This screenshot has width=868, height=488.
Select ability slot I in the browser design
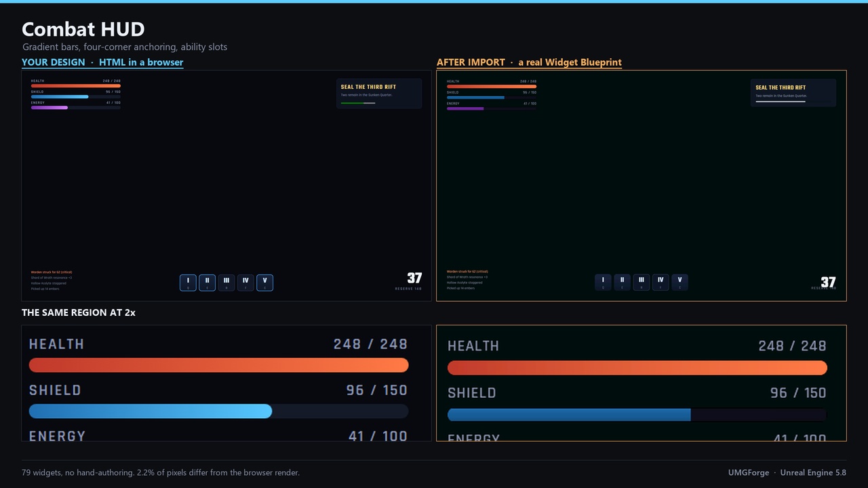click(x=188, y=283)
